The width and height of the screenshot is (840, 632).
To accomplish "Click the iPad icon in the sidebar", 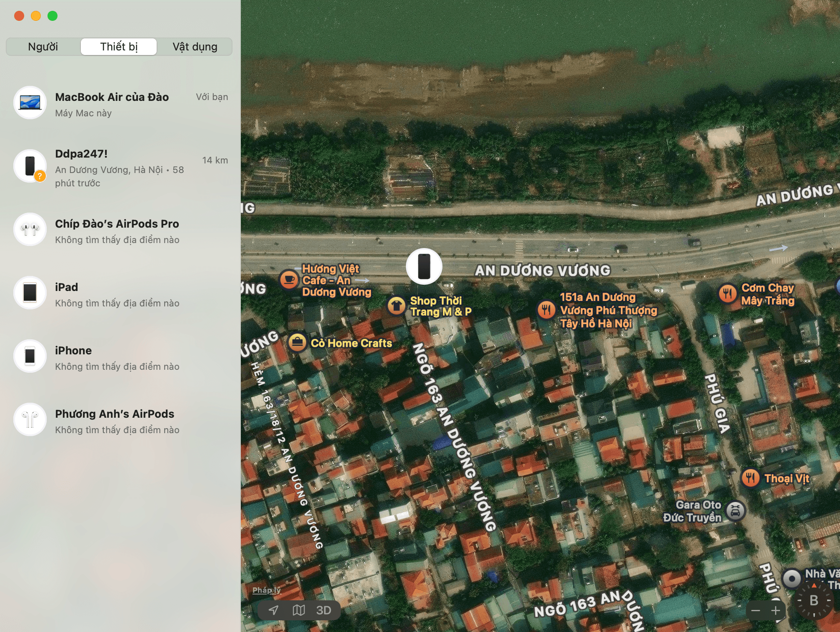I will pyautogui.click(x=30, y=293).
